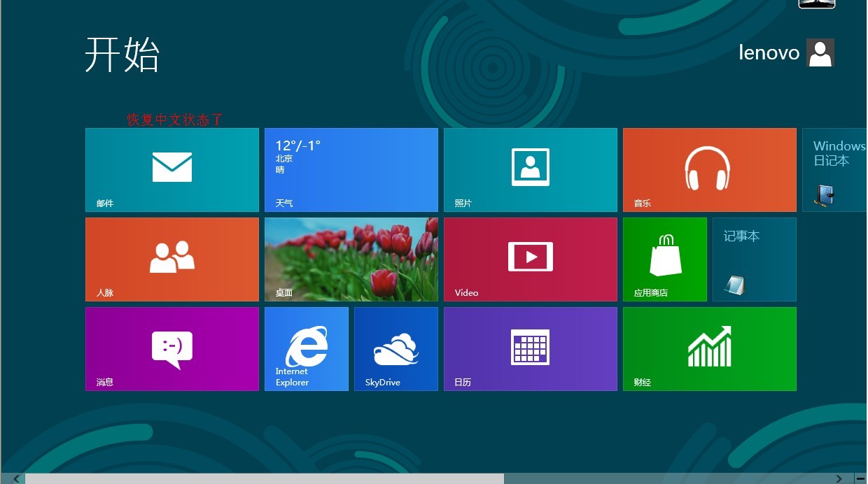This screenshot has width=868, height=484.
Task: Start the 音乐 (Music) app
Action: (709, 170)
